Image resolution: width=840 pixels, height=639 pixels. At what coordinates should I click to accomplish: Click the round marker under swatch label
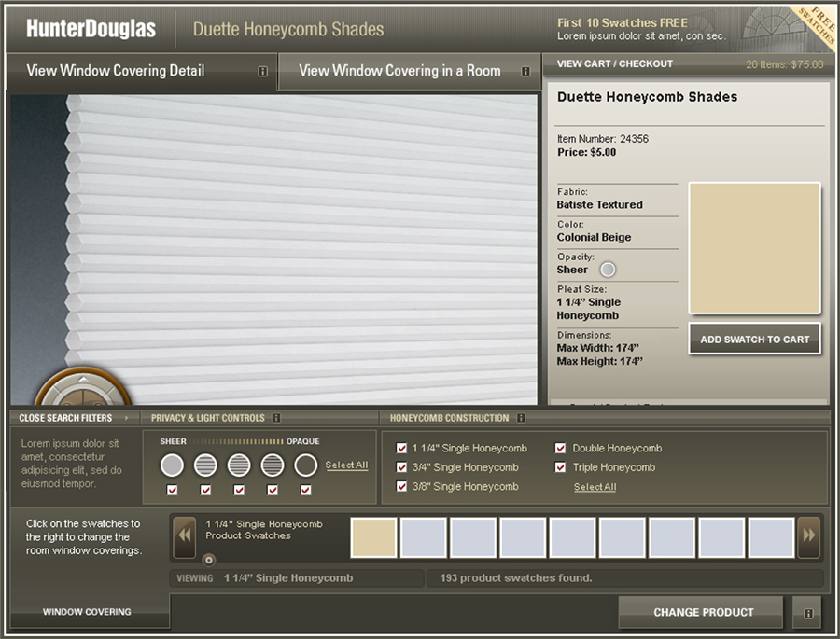(x=209, y=561)
